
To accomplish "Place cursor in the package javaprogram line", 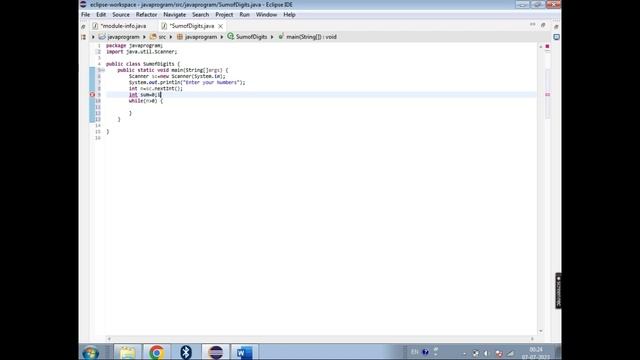I will click(x=134, y=46).
